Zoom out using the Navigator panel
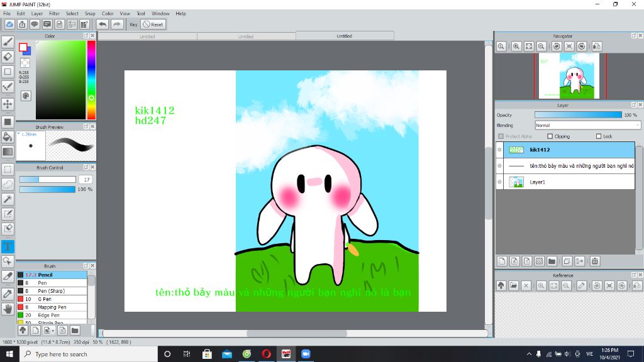The width and height of the screenshot is (644, 362). coord(541,47)
